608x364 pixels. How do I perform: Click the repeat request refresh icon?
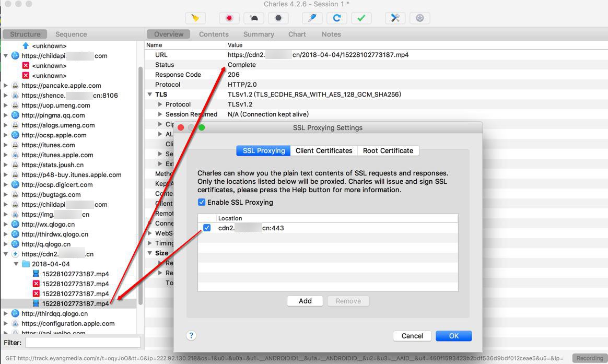(336, 18)
